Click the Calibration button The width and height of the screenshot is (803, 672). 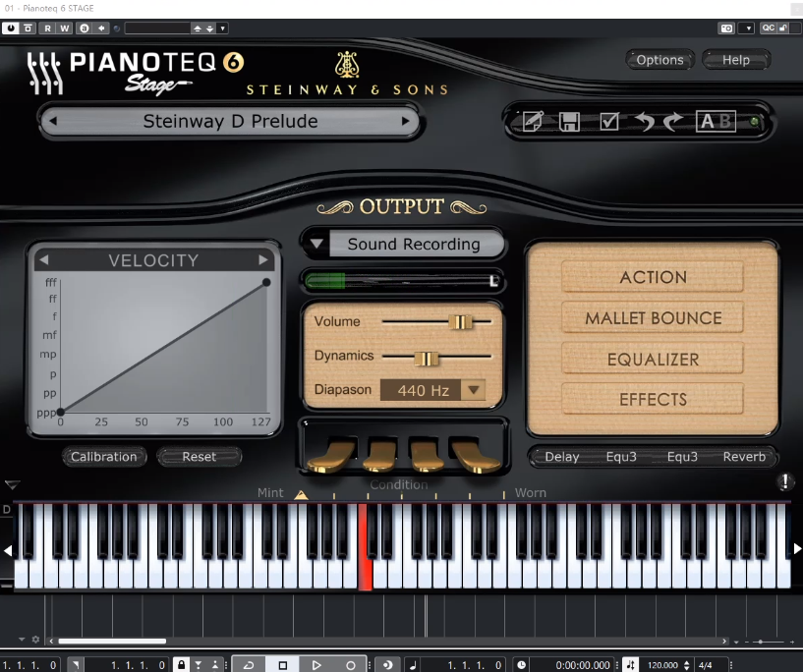coord(104,457)
